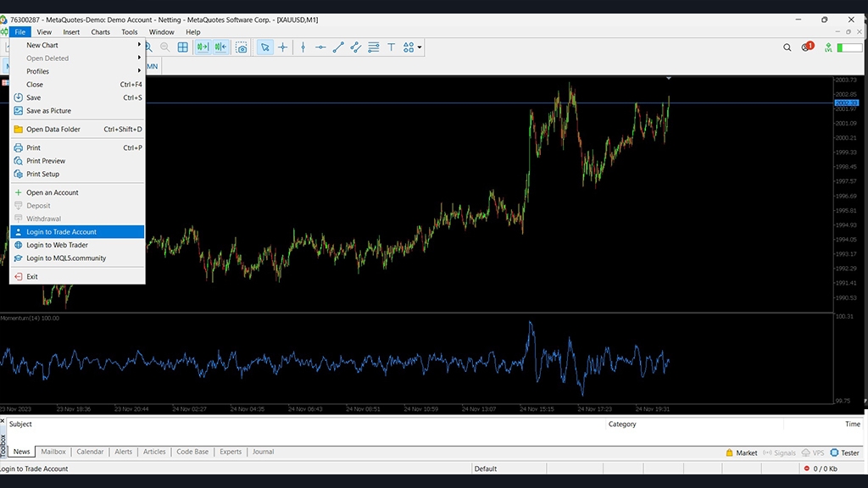This screenshot has height=488, width=868.
Task: Click the File menu
Action: click(20, 32)
